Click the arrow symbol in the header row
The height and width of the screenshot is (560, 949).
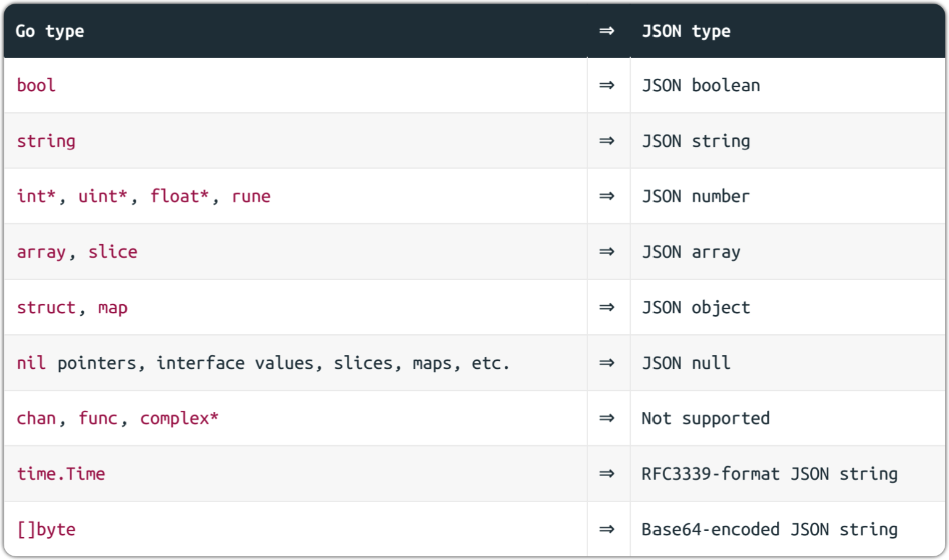pyautogui.click(x=607, y=31)
